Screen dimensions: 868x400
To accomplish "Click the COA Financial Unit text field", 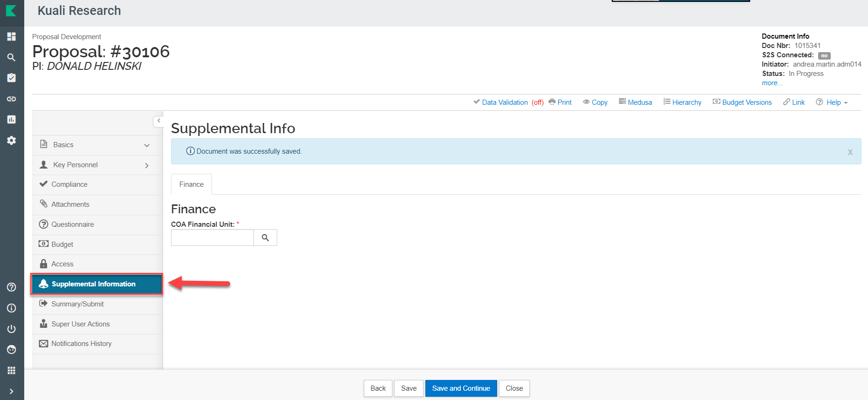I will coord(212,237).
